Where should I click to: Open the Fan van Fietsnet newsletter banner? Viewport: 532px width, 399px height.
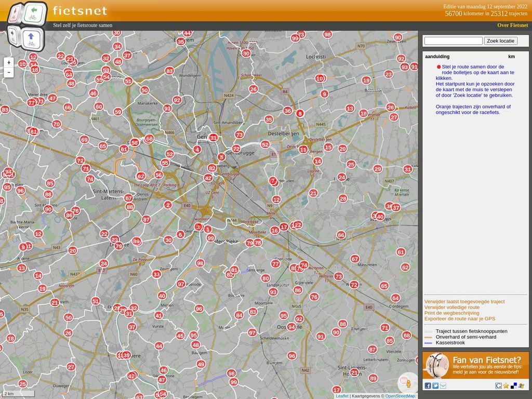coord(476,365)
